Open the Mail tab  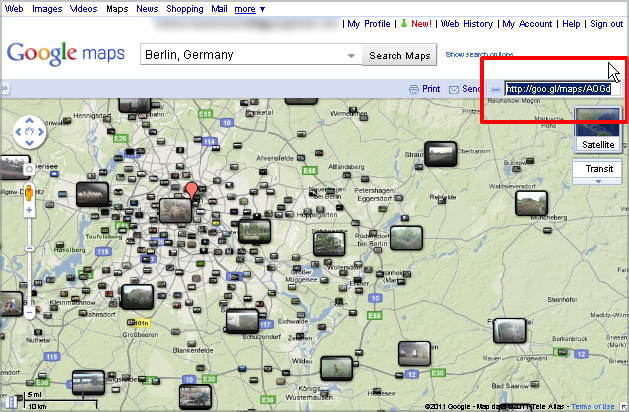tap(219, 8)
